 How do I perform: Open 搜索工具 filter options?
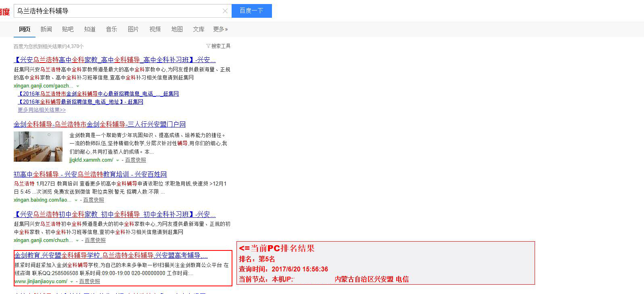(x=218, y=46)
